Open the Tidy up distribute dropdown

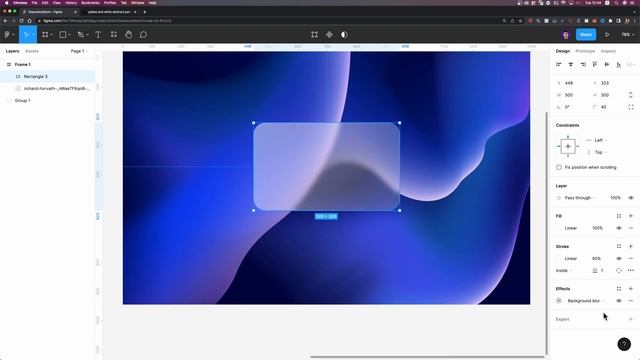631,64
